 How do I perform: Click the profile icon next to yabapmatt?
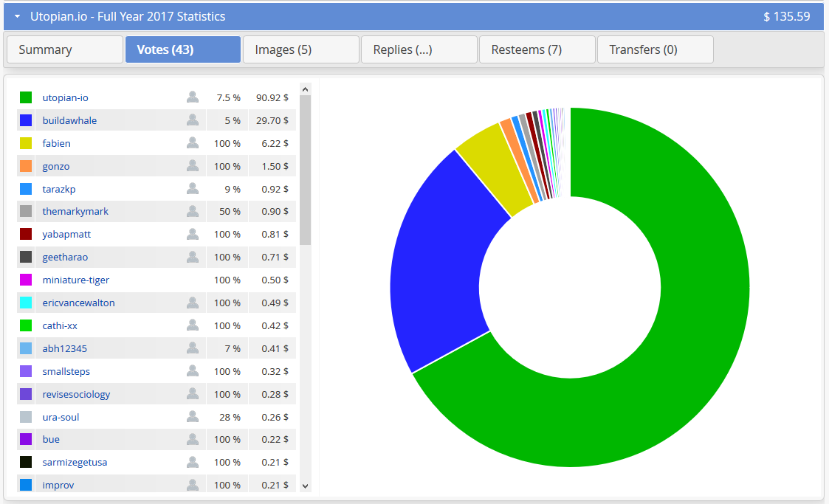click(193, 234)
